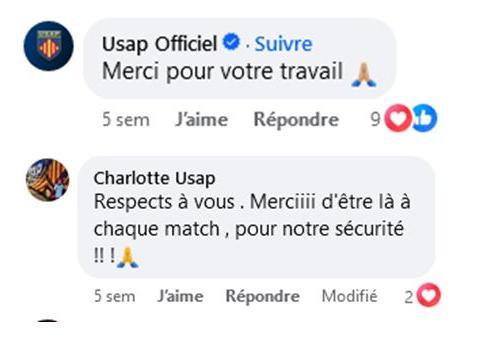Click the red heart reaction on Usap comment
The width and height of the screenshot is (484, 360).
pos(398,118)
